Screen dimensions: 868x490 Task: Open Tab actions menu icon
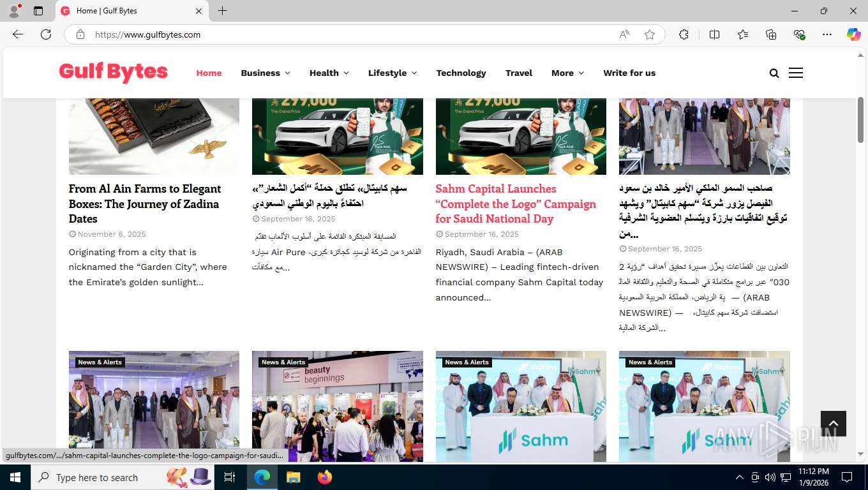38,11
